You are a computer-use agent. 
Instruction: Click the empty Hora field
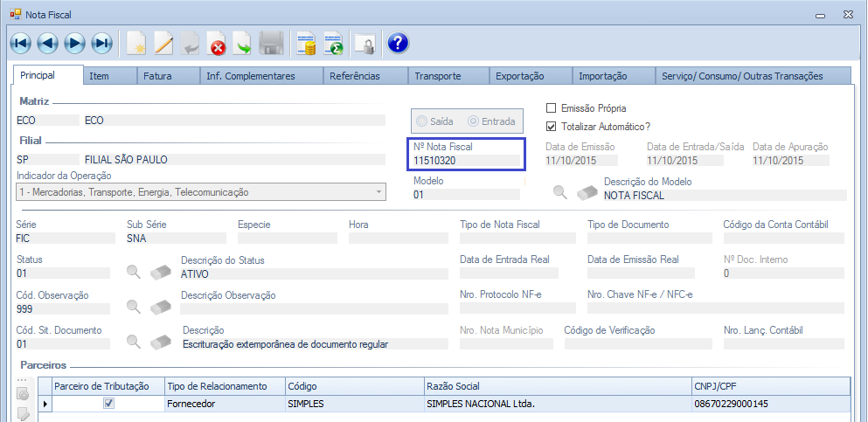click(x=398, y=238)
